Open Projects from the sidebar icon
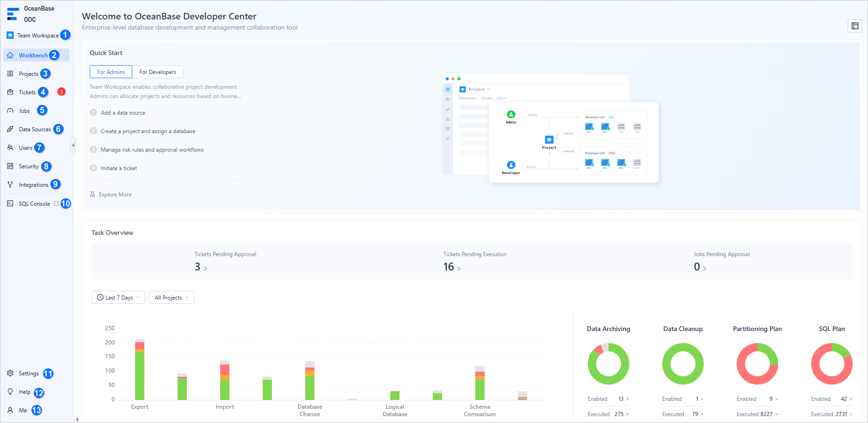868x423 pixels. (x=10, y=74)
